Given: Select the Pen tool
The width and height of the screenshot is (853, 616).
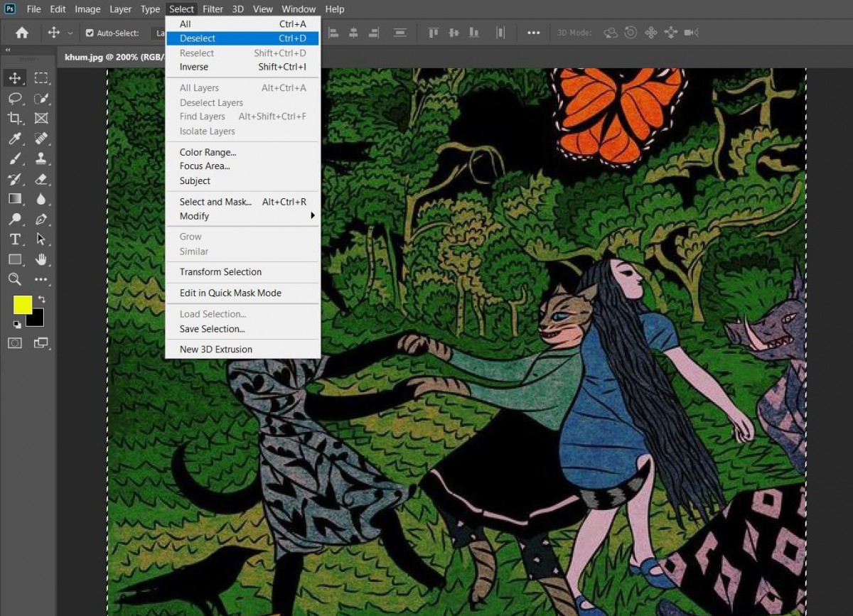Looking at the screenshot, I should pos(41,219).
